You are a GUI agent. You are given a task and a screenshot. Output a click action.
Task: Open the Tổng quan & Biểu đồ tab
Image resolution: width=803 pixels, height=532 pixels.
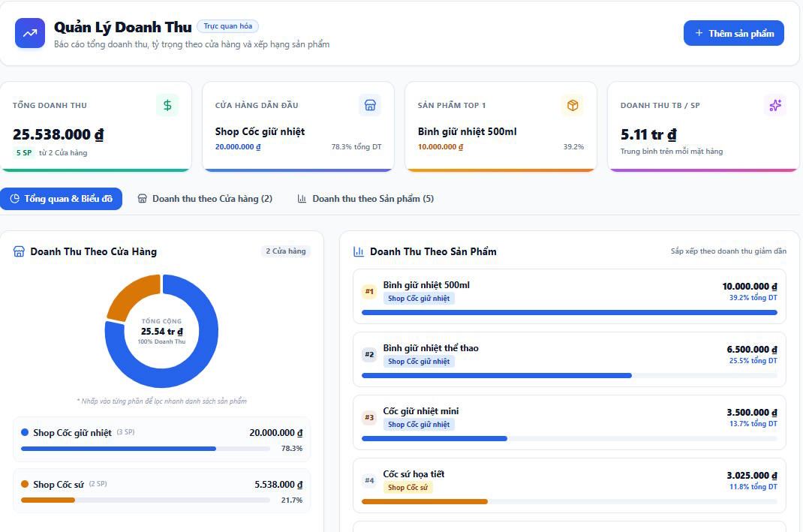click(x=61, y=199)
